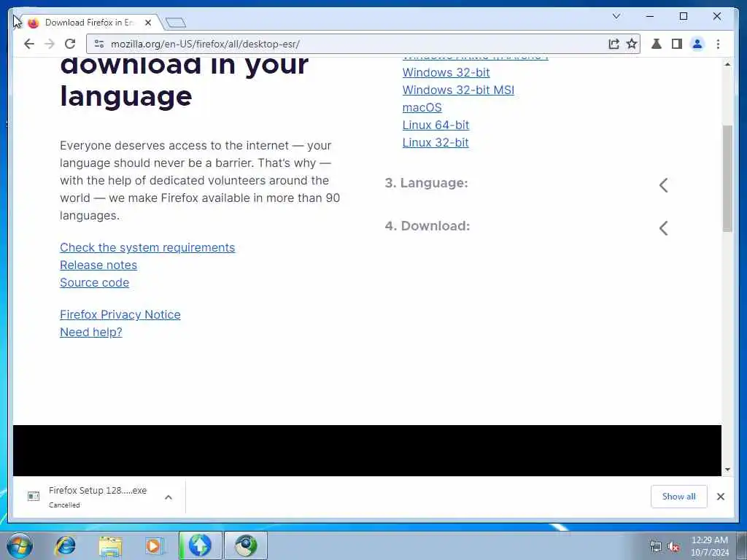Select the macOS download link
This screenshot has height=560, width=747.
click(422, 108)
